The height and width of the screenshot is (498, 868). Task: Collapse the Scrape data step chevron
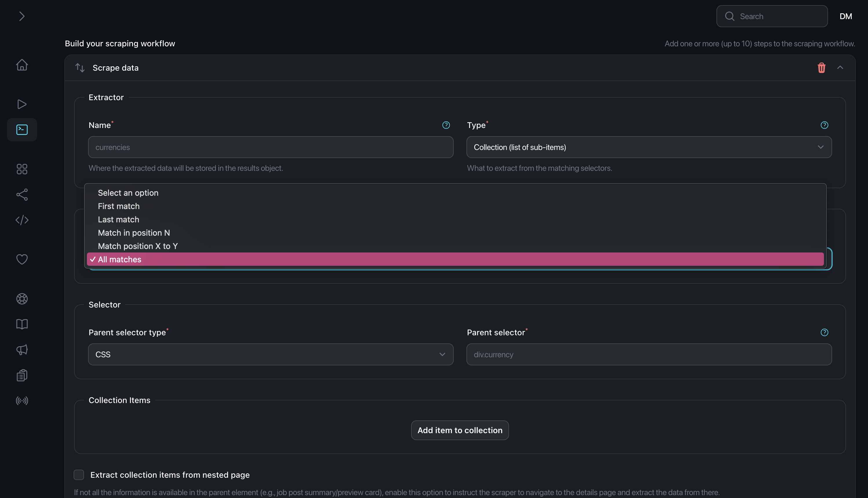click(x=840, y=68)
